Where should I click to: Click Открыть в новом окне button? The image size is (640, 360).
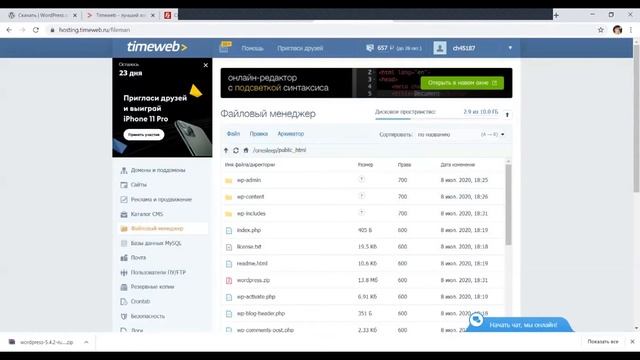click(x=462, y=83)
